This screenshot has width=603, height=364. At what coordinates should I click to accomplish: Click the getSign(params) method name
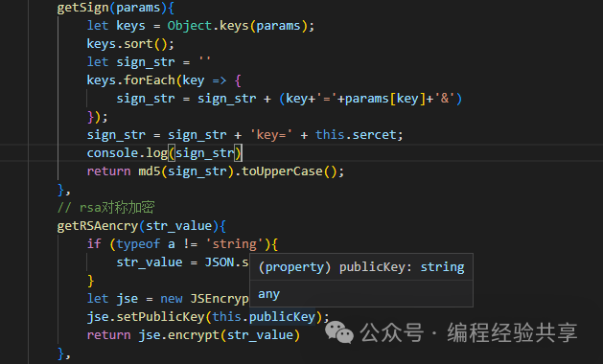[x=82, y=8]
